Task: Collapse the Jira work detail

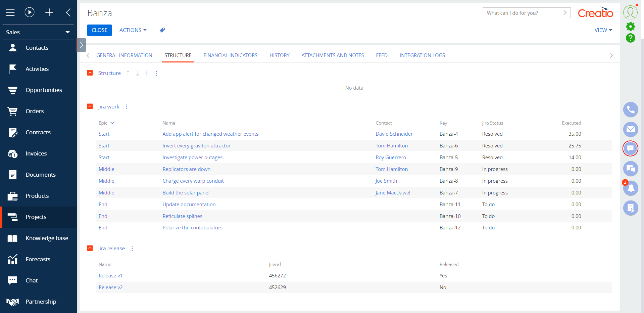Action: click(x=90, y=106)
